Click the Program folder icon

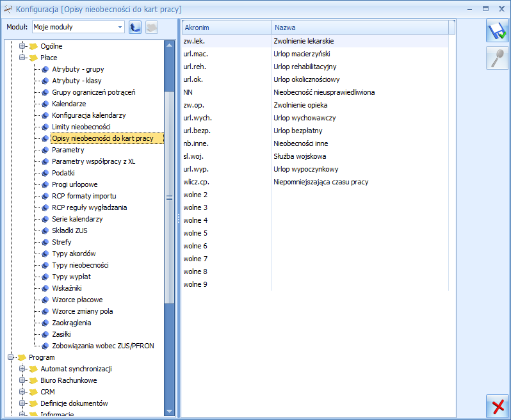(22, 358)
